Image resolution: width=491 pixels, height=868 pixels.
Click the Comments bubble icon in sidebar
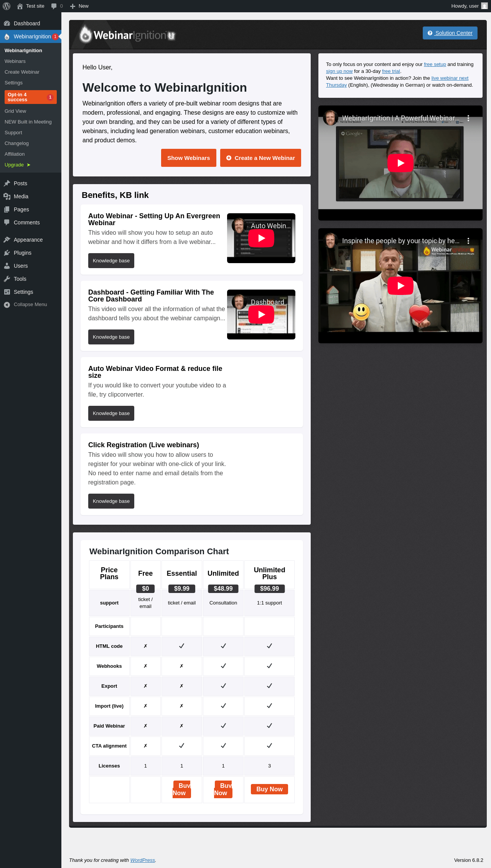pyautogui.click(x=7, y=222)
